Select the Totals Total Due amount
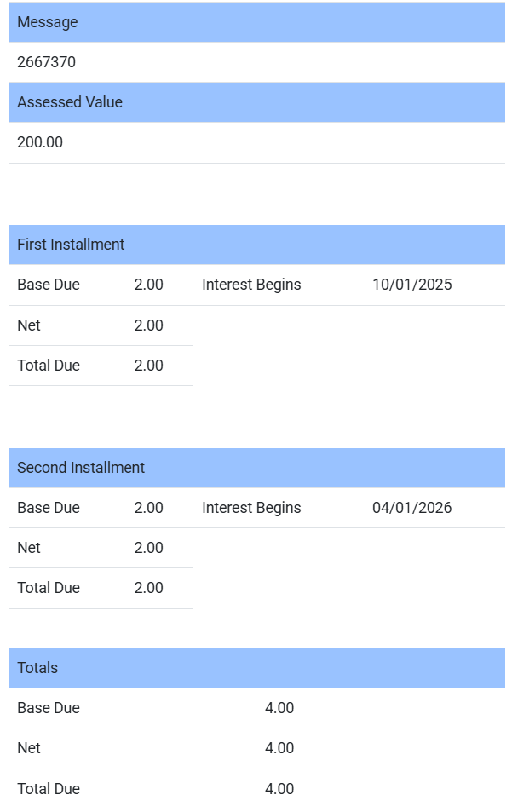 click(x=279, y=789)
